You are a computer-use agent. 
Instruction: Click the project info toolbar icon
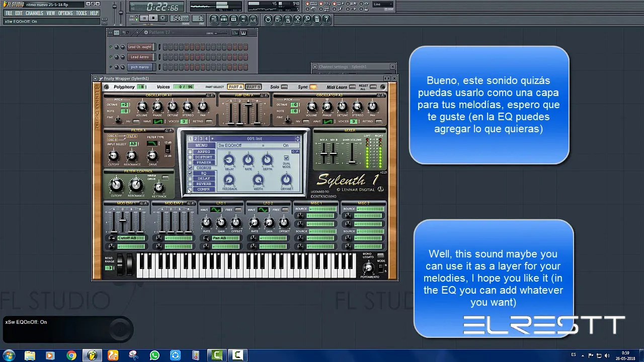click(316, 19)
